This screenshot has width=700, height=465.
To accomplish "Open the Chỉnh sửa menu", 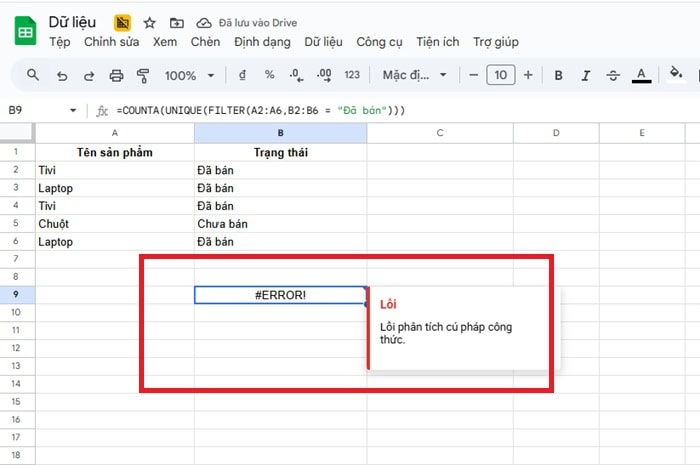I will (112, 42).
